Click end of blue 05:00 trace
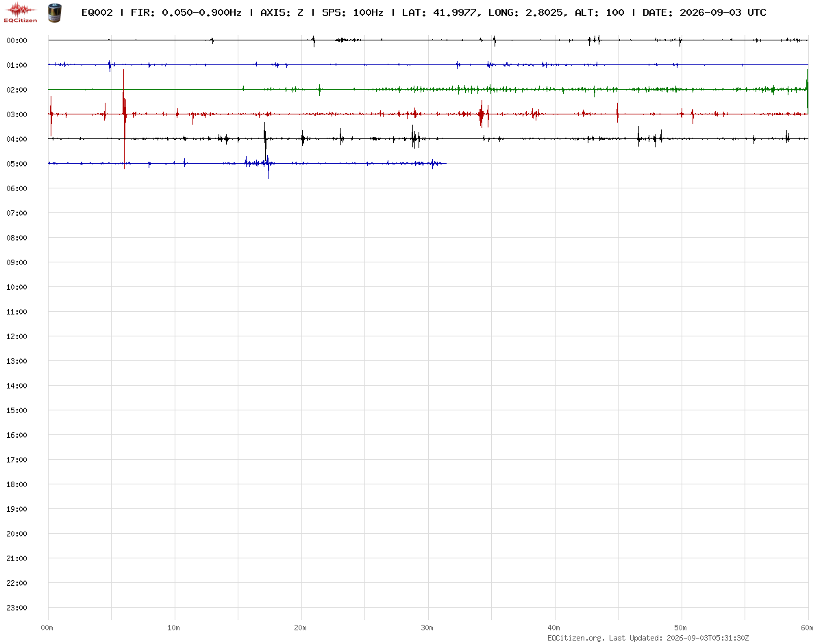The image size is (822, 644). [445, 163]
